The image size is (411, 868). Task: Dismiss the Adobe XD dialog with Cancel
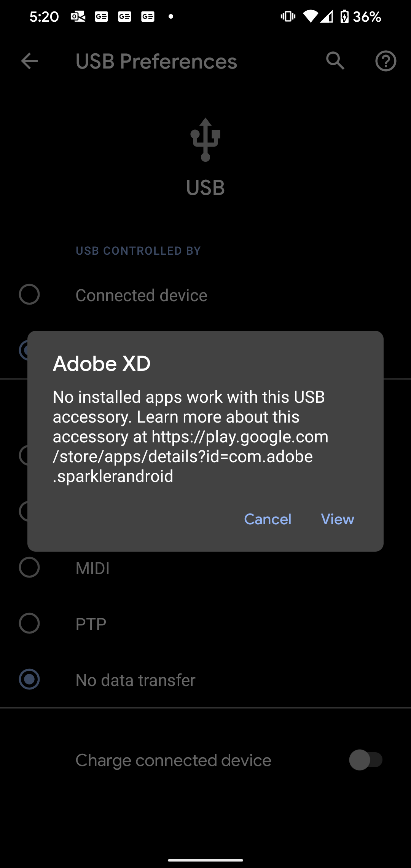point(268,519)
